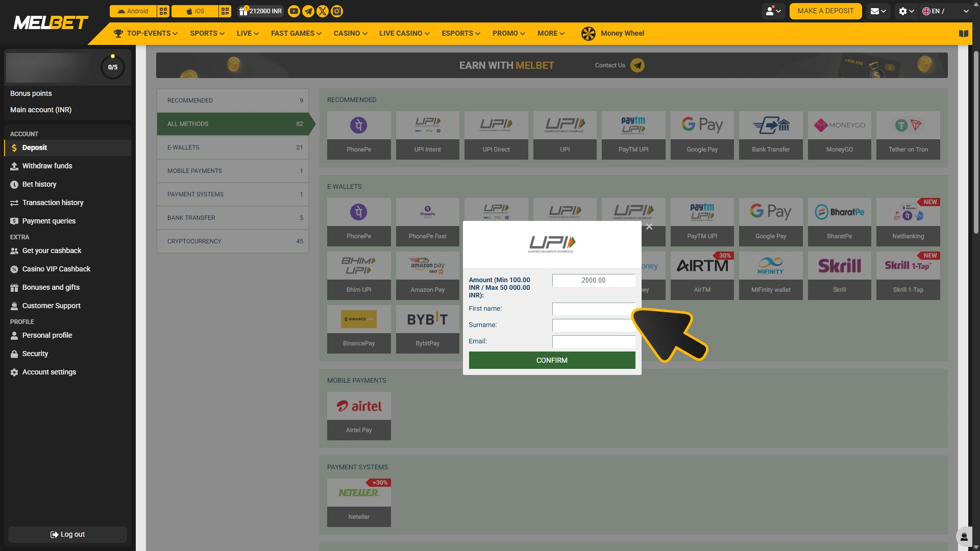Open Personal profile in sidebar
This screenshot has width=980, height=551.
(x=67, y=335)
